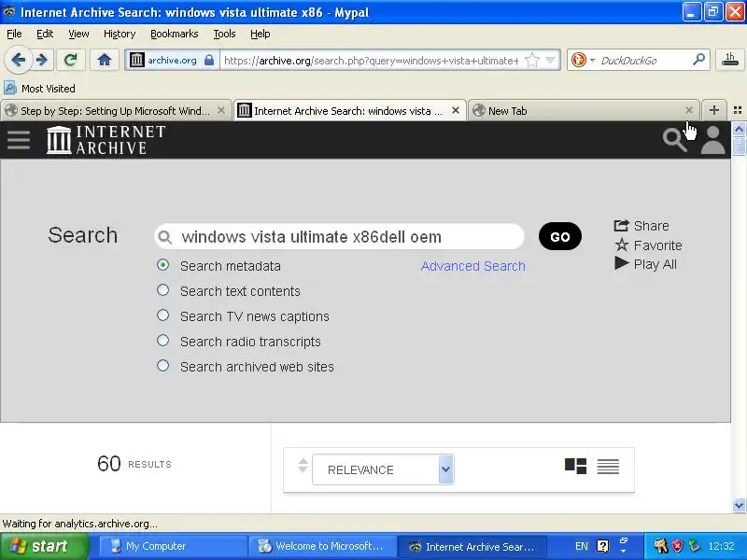747x560 pixels.
Task: Open the Windows start button
Action: click(x=45, y=546)
